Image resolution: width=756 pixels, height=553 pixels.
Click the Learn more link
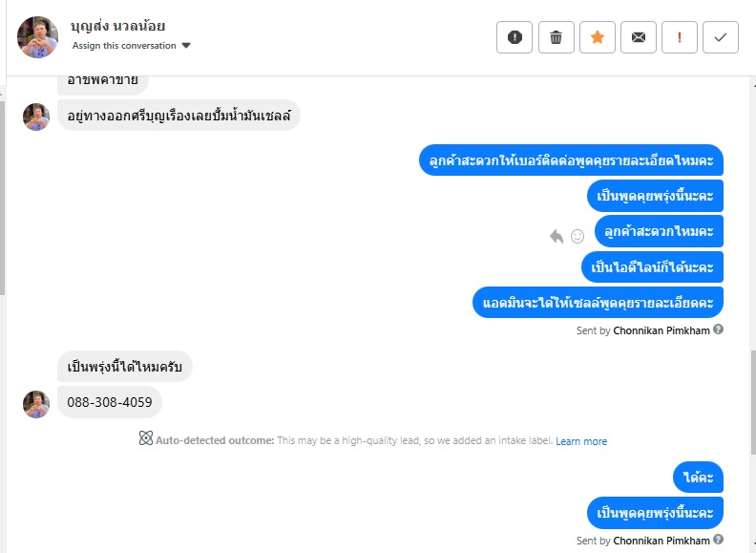(581, 441)
